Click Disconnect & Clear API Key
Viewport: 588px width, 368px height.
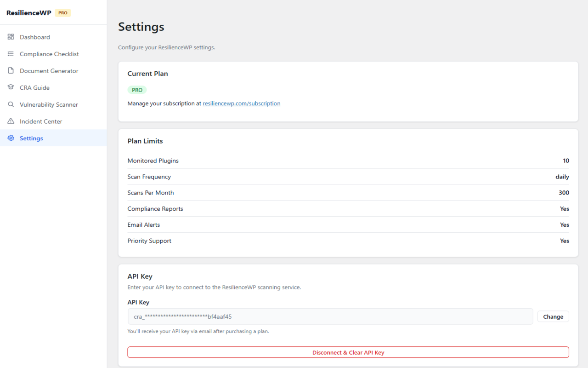(348, 352)
